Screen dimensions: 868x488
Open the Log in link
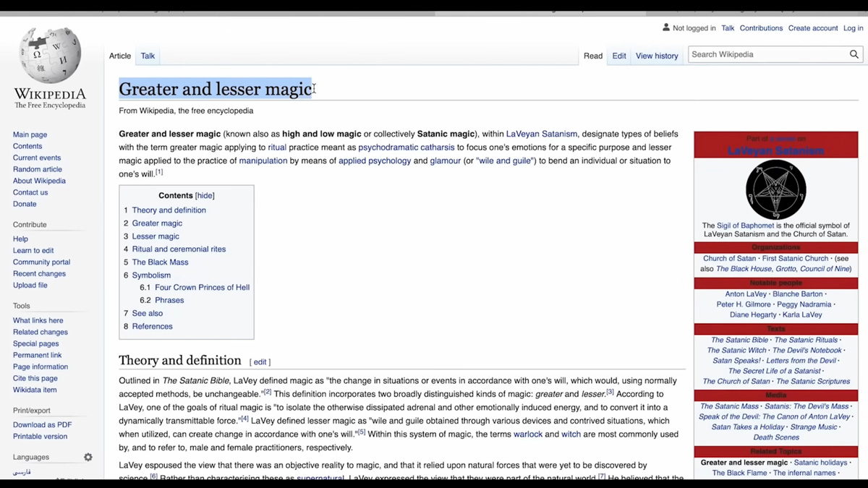click(x=853, y=28)
